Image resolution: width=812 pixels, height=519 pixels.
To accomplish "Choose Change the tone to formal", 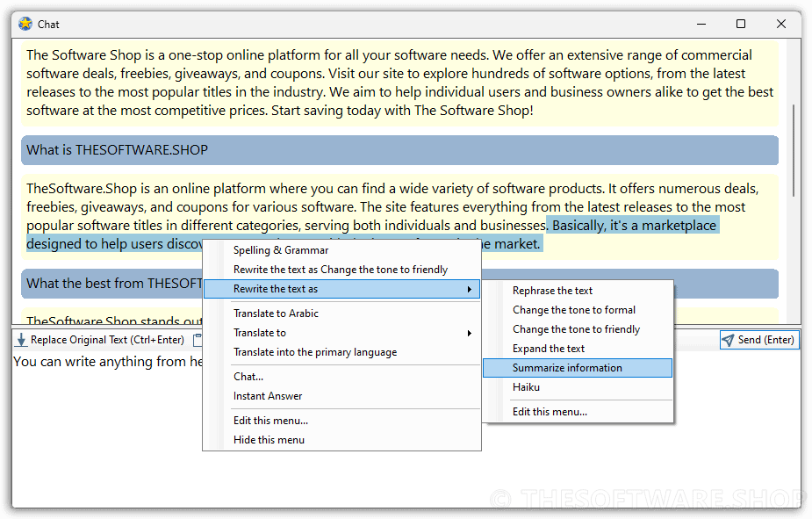I will (x=578, y=310).
